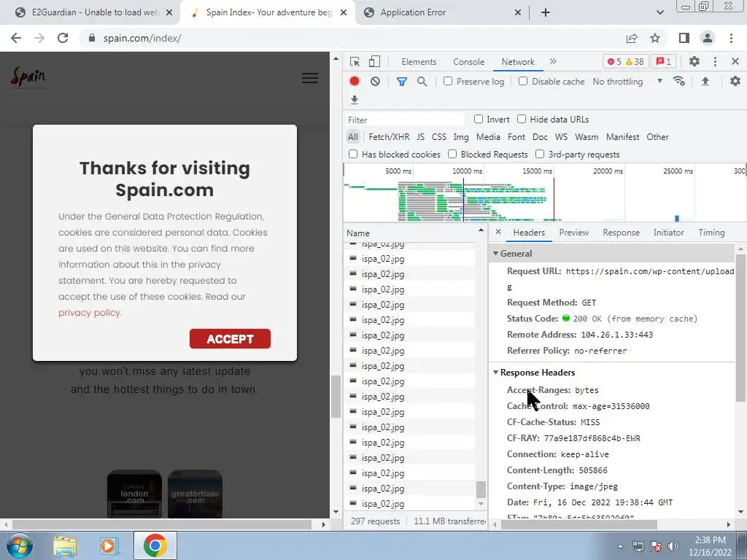Open the privacy policy link

(x=90, y=312)
